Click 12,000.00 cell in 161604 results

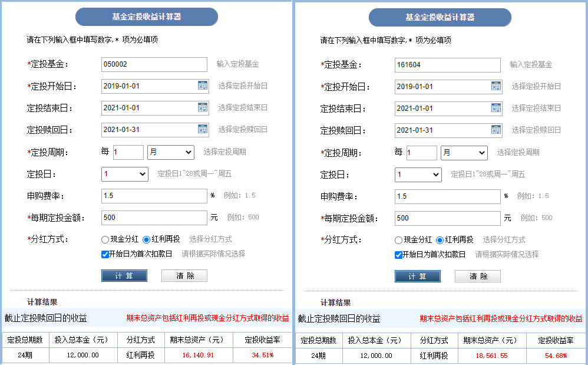coord(376,356)
